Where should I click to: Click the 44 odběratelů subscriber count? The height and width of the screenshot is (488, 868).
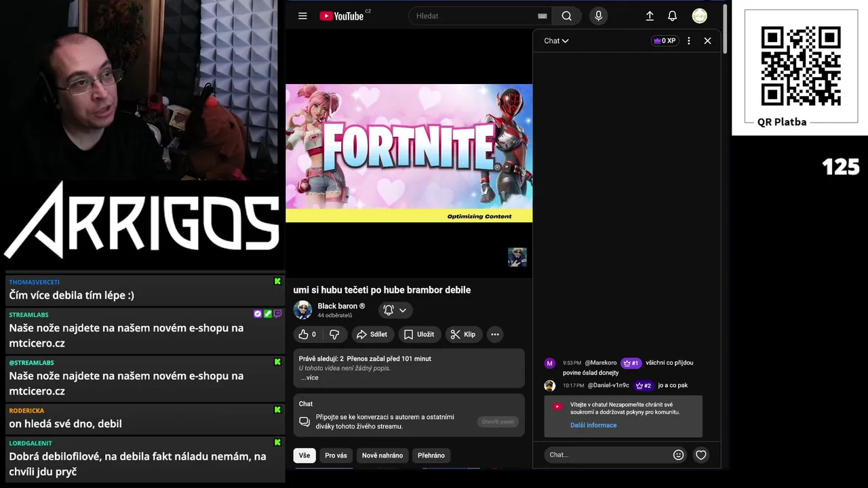point(334,316)
